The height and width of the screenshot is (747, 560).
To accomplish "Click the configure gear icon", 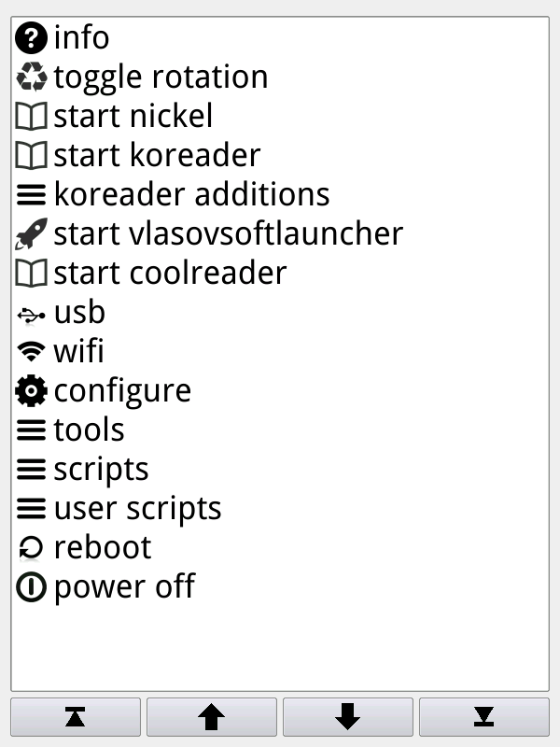I will point(32,391).
